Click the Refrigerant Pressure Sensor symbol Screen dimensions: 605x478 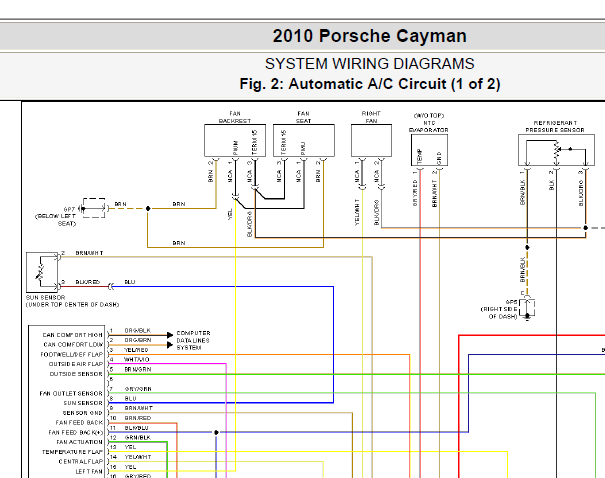556,150
